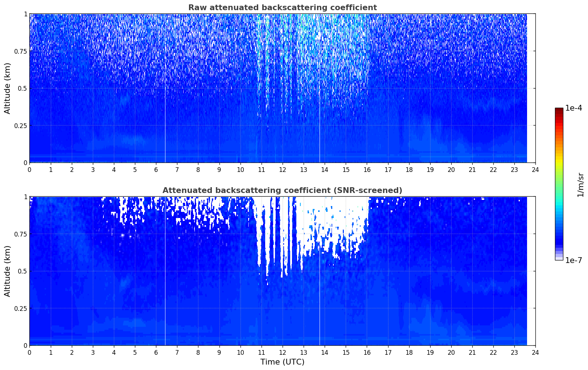Click the 'Raw attenuated backscattering coefficient' title
Viewport: 588px width, 370px height.
tap(282, 8)
